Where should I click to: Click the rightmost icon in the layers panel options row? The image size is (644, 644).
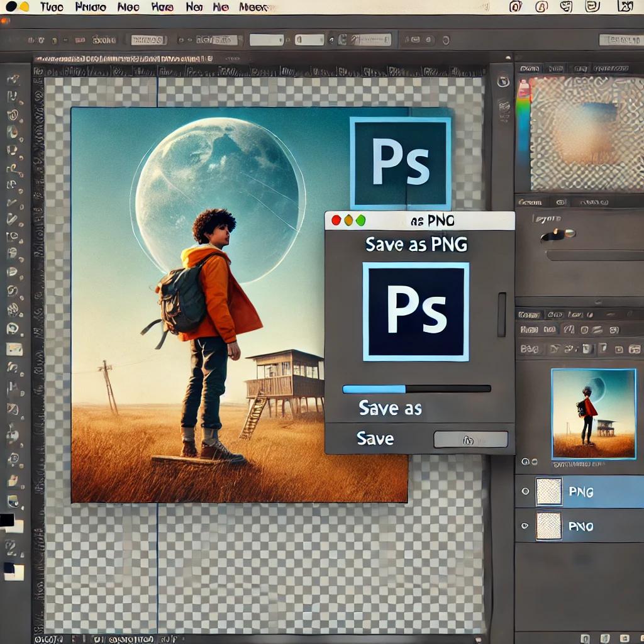click(635, 350)
